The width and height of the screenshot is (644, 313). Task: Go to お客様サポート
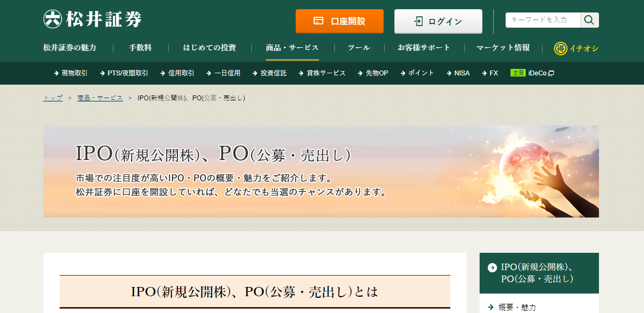click(423, 48)
